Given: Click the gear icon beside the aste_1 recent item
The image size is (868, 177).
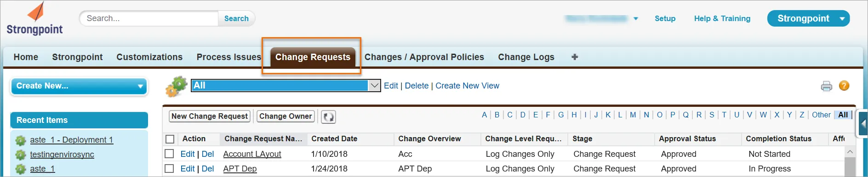Looking at the screenshot, I should (21, 169).
